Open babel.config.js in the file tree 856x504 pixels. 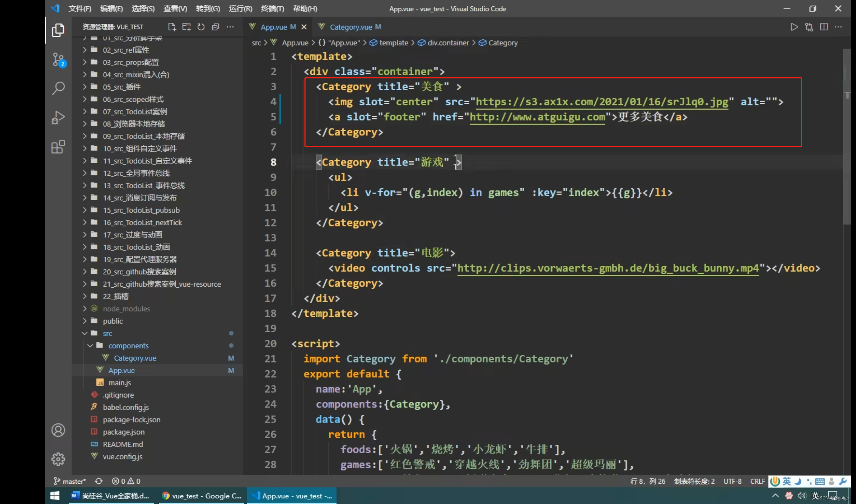157,407
